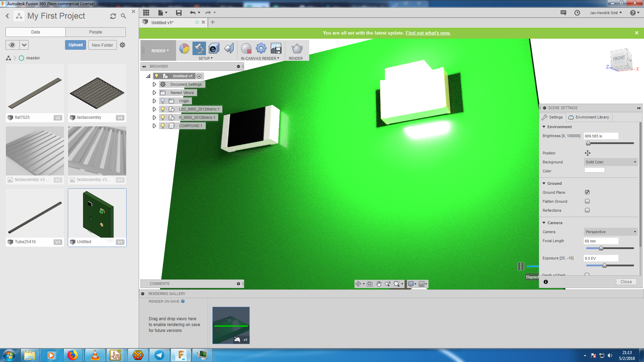Click the Brightness slider track
644x362 pixels.
tap(610, 143)
